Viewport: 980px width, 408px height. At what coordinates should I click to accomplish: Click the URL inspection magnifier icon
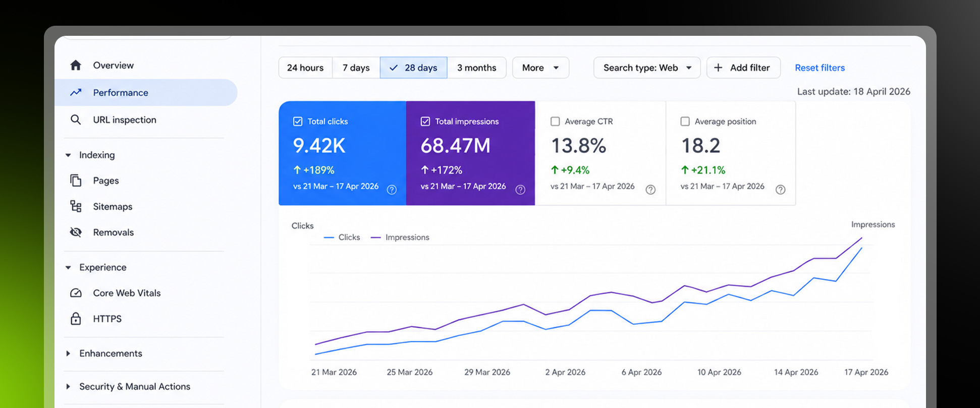coord(76,120)
